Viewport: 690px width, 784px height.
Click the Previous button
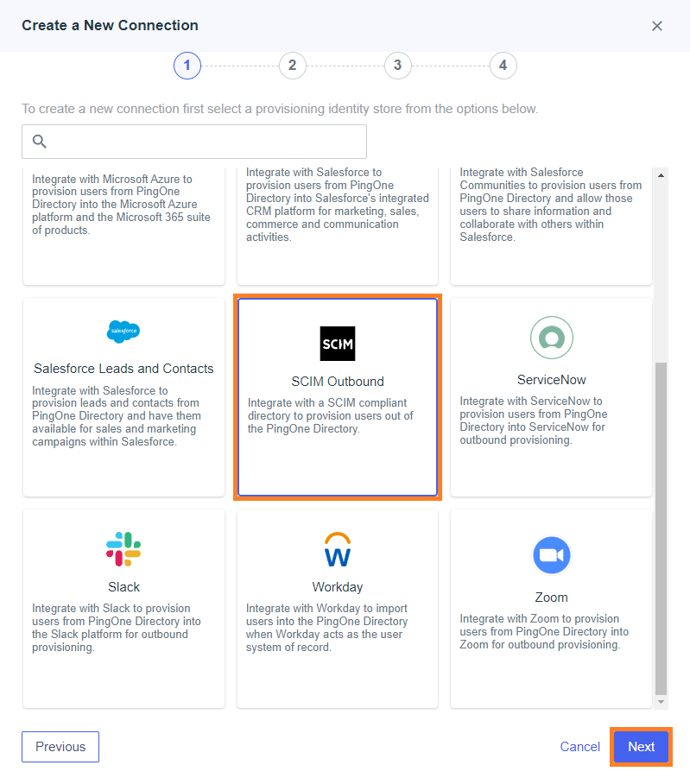60,747
